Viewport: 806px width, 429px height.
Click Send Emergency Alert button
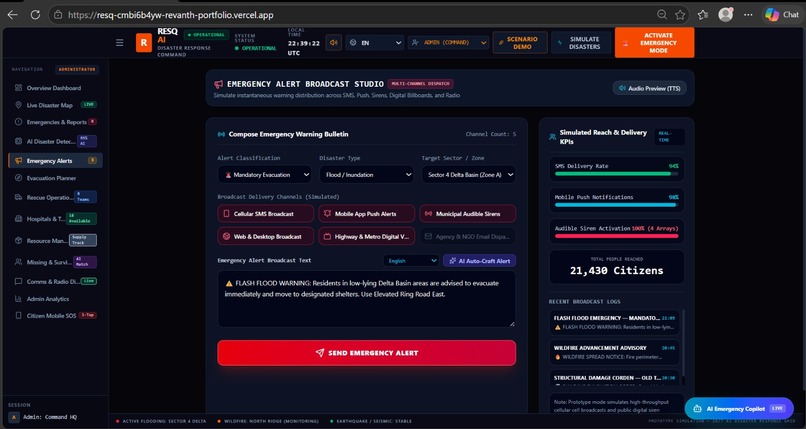point(367,353)
